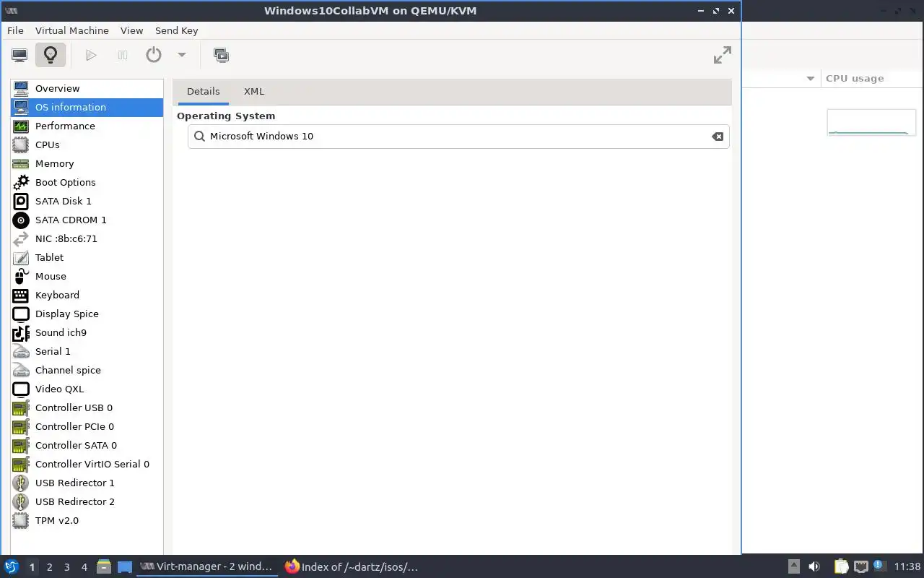
Task: Open the volume control tray icon
Action: click(x=814, y=566)
